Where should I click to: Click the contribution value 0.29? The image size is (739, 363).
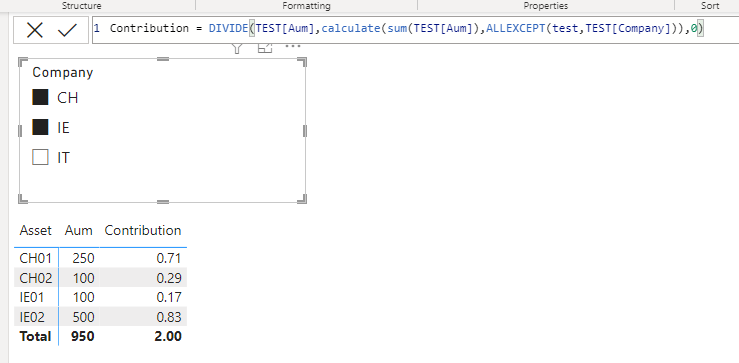(169, 278)
